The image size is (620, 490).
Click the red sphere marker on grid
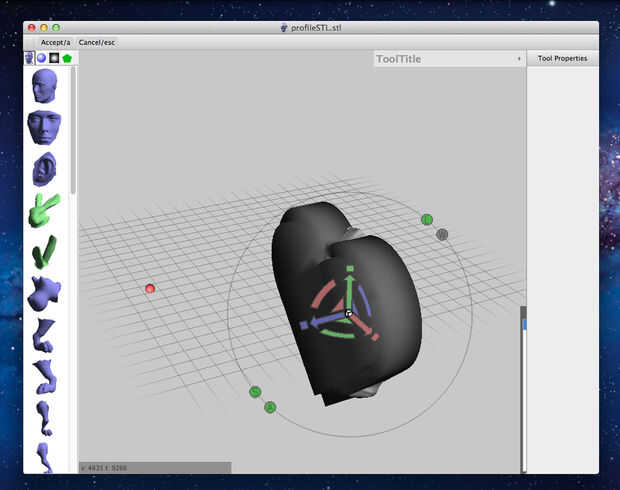150,288
